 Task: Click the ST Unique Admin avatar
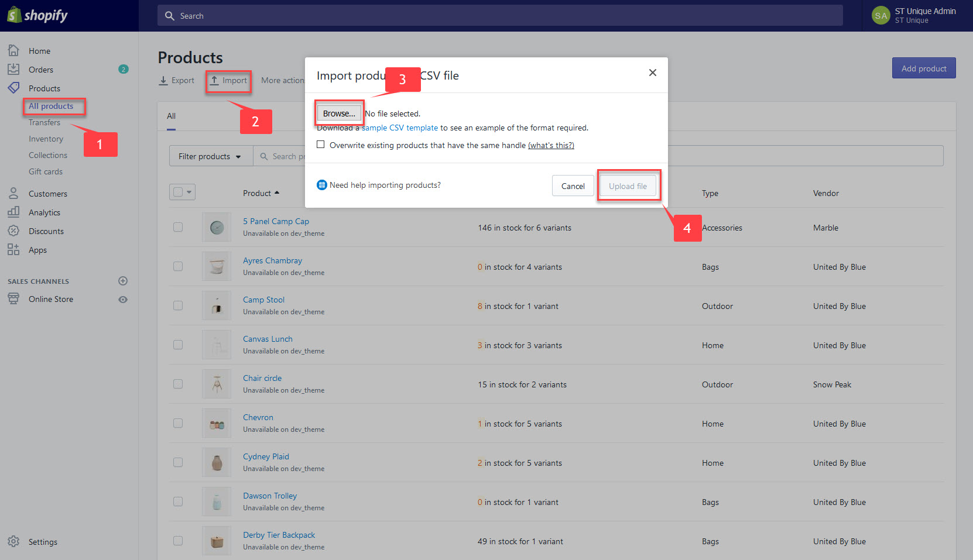point(881,16)
